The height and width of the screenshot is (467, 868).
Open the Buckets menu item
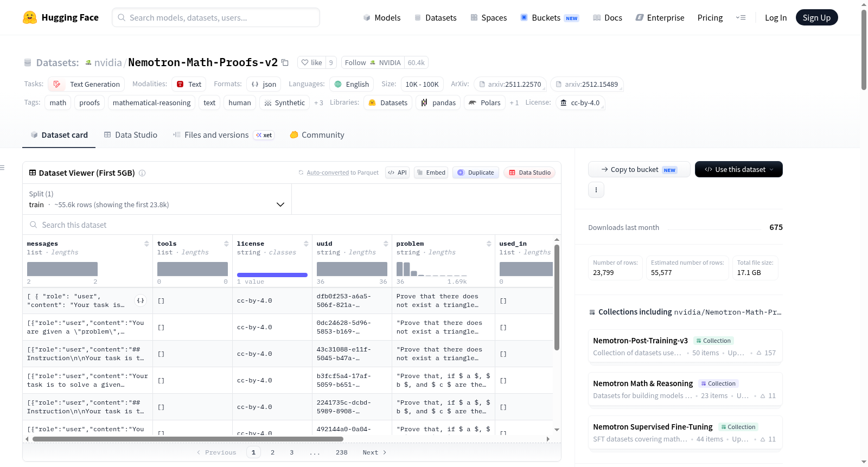click(x=550, y=18)
